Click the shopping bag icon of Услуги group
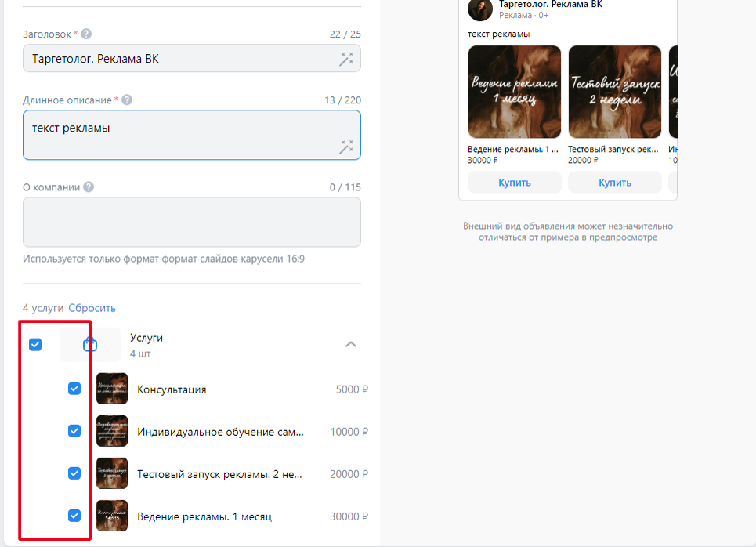756x547 pixels. 90,344
